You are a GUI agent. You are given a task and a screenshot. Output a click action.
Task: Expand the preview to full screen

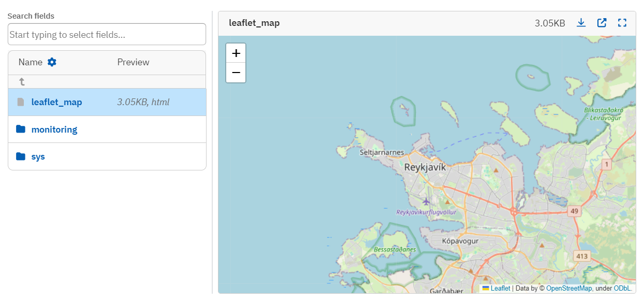tap(622, 23)
